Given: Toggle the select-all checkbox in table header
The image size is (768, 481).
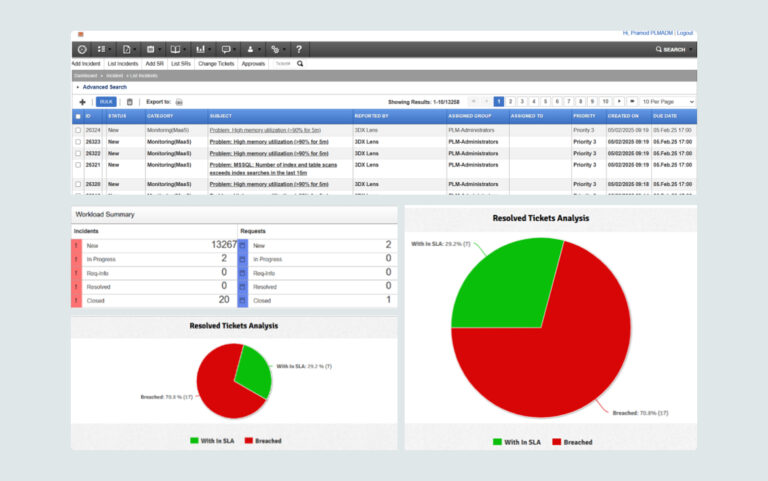Looking at the screenshot, I should pyautogui.click(x=78, y=116).
